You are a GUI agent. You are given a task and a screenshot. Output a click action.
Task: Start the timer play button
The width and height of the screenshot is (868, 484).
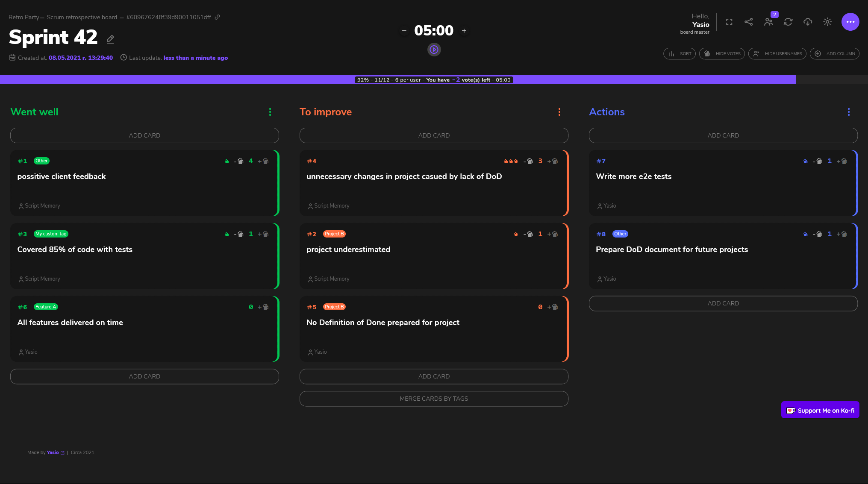coord(434,50)
